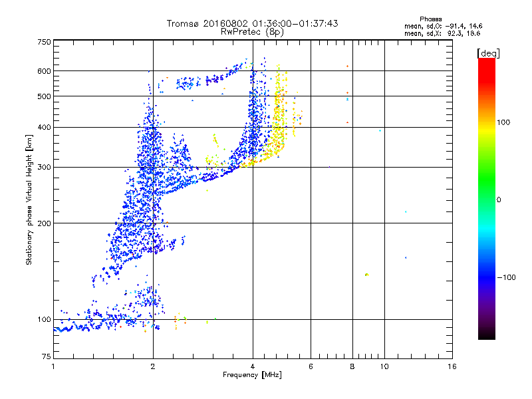Click the '100' color bar tick label

[503, 122]
